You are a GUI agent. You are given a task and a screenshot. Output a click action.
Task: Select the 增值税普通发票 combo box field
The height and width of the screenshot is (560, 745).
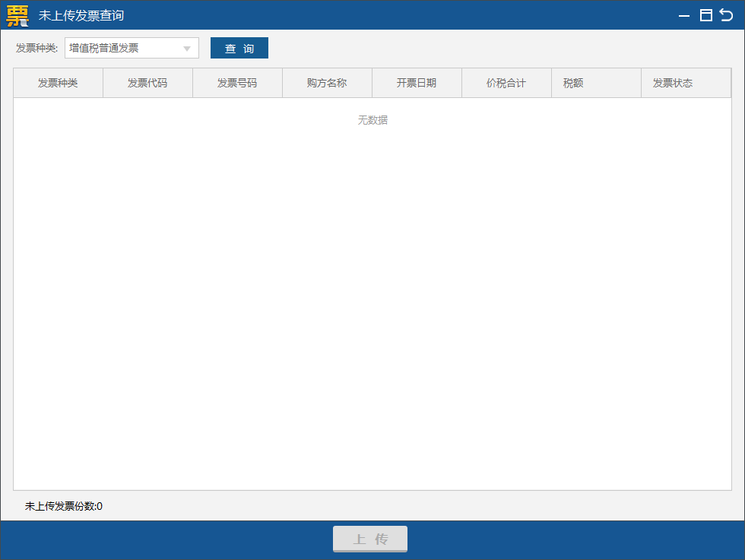132,48
